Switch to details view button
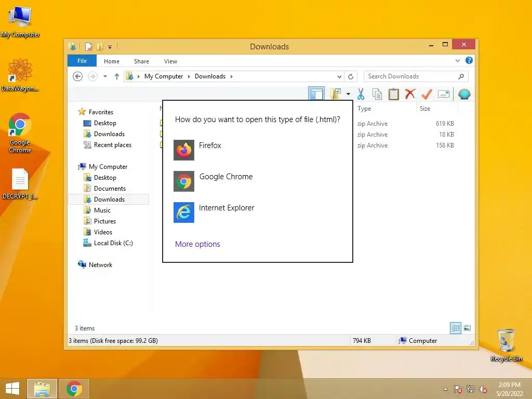The image size is (532, 399). point(456,328)
